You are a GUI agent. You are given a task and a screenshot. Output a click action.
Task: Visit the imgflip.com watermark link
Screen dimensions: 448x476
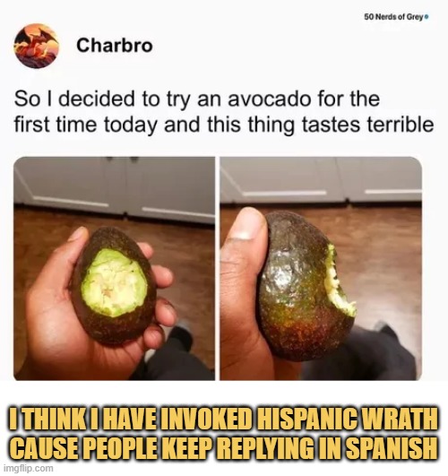tap(28, 469)
